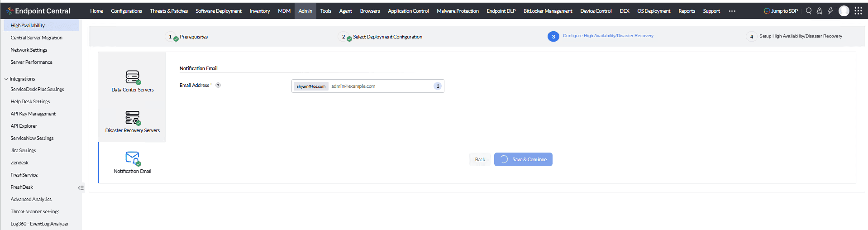
Task: Open the BitLocker Management menu
Action: click(x=548, y=11)
